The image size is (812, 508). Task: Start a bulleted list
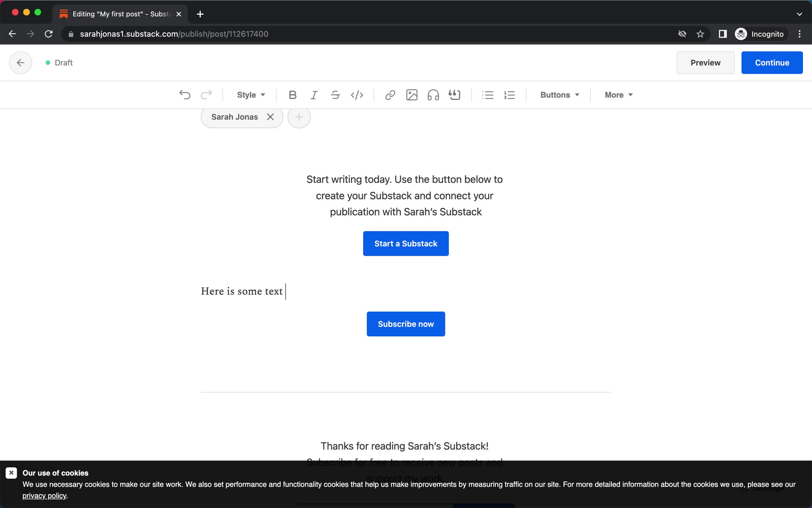487,95
